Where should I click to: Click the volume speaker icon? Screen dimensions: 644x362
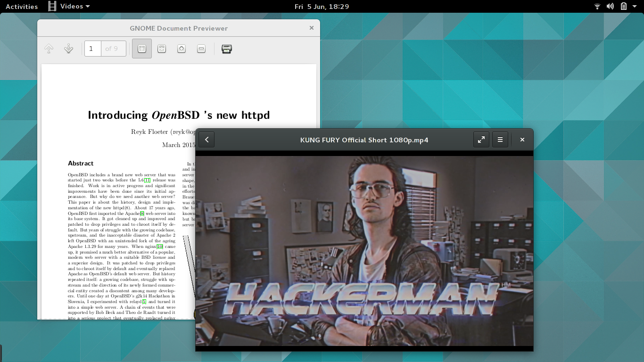pos(610,6)
